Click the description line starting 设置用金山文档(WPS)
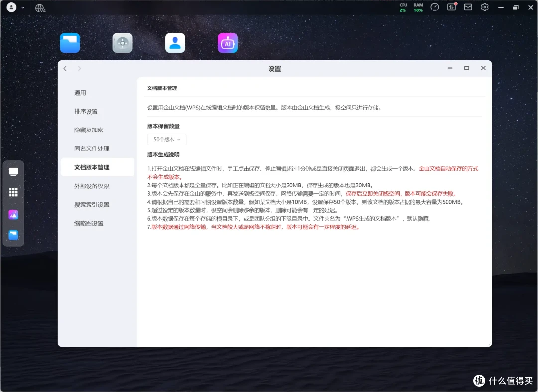 click(265, 108)
